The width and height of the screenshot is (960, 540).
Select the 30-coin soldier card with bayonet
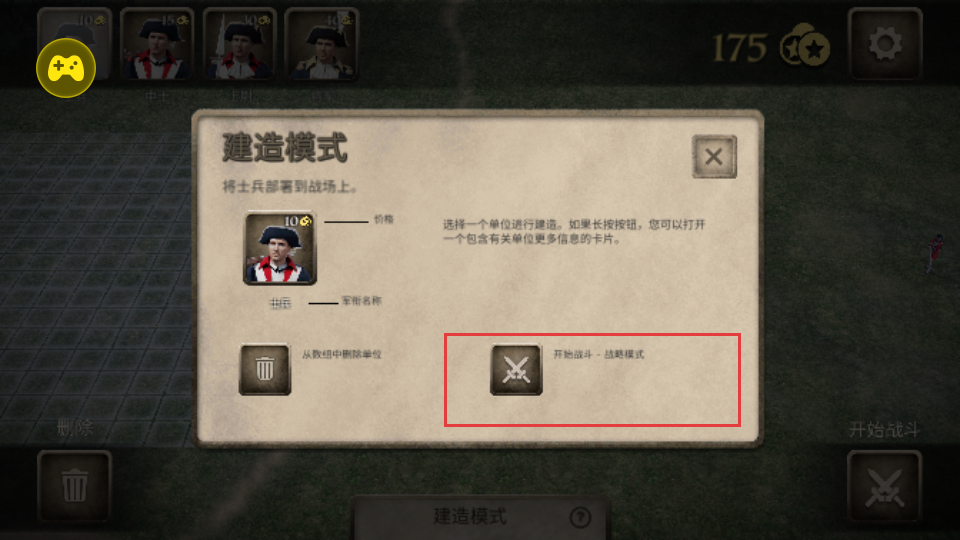point(239,44)
